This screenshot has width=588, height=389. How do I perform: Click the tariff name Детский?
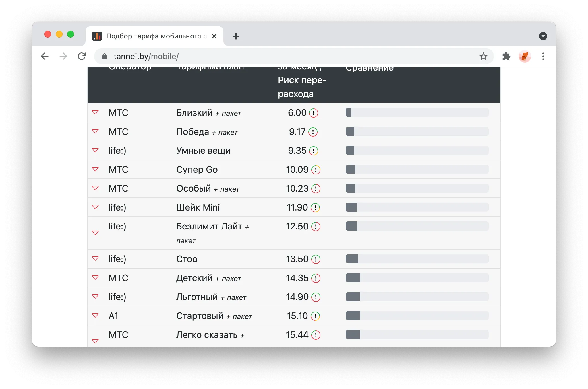coord(194,278)
